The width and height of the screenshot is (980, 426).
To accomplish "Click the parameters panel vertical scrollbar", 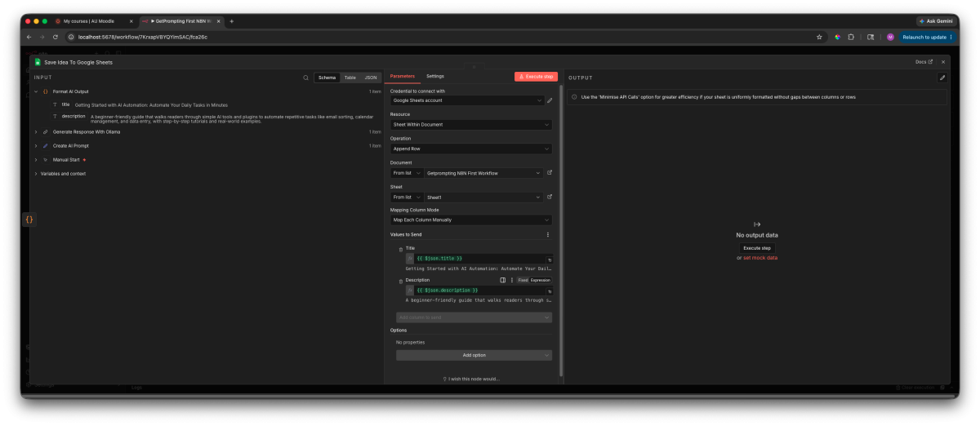I will (560, 229).
